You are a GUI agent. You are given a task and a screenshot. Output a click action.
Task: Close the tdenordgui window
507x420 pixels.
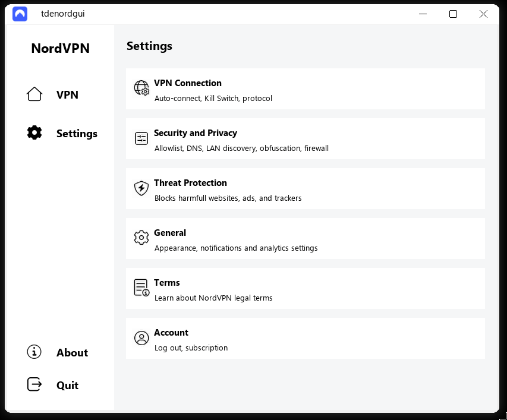tap(483, 14)
